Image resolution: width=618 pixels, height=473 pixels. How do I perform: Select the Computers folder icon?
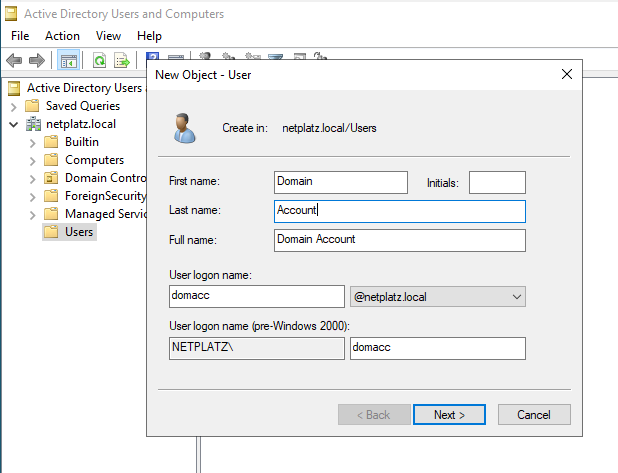51,160
